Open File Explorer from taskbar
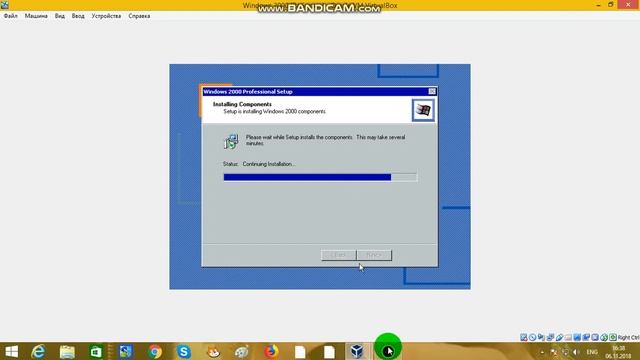Screen dimensions: 640x360 pos(67,351)
